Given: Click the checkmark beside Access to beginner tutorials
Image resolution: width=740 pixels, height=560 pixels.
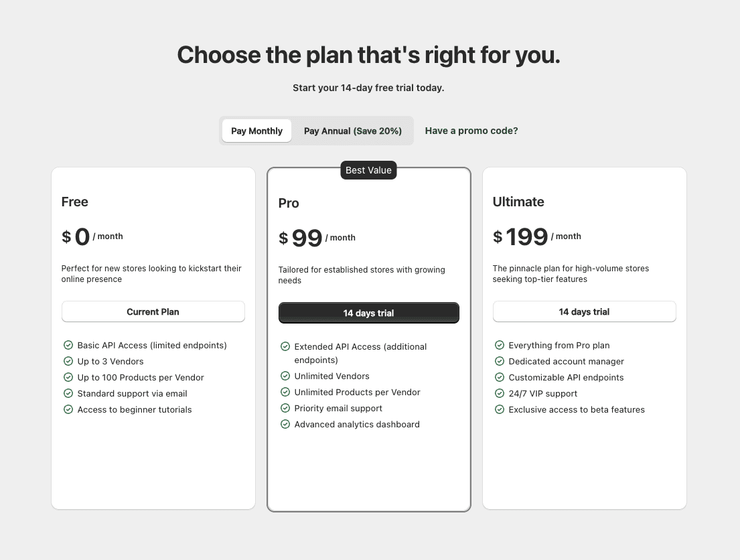Looking at the screenshot, I should (68, 409).
